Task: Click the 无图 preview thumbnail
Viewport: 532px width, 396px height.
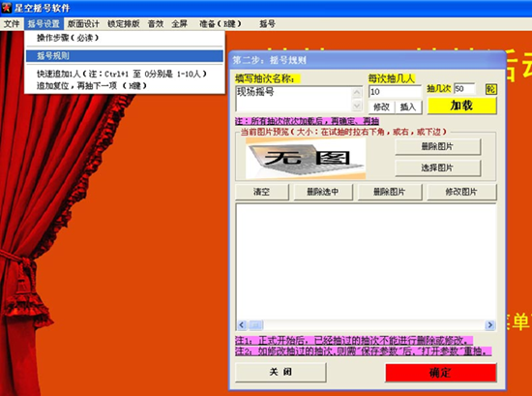Action: coord(306,158)
